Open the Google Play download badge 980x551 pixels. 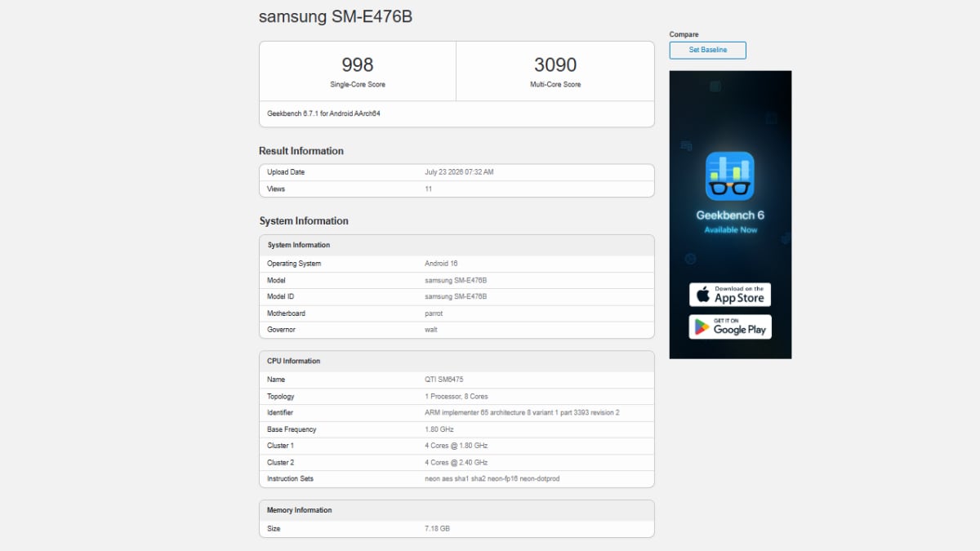tap(729, 327)
